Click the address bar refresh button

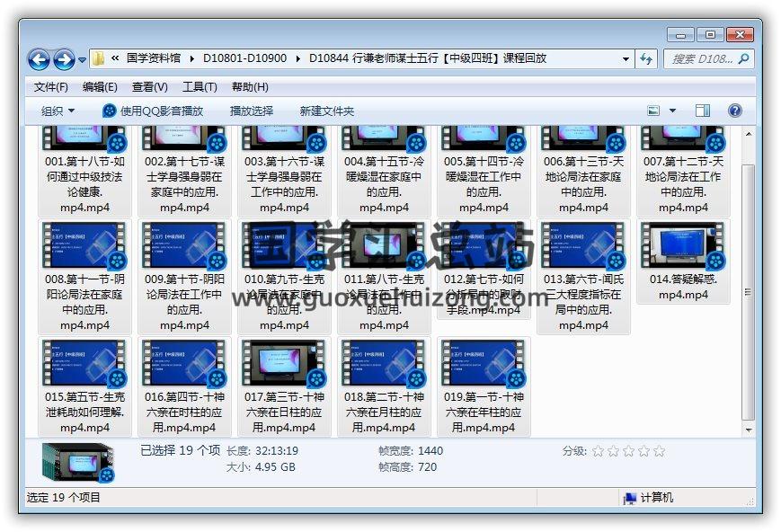tap(645, 58)
